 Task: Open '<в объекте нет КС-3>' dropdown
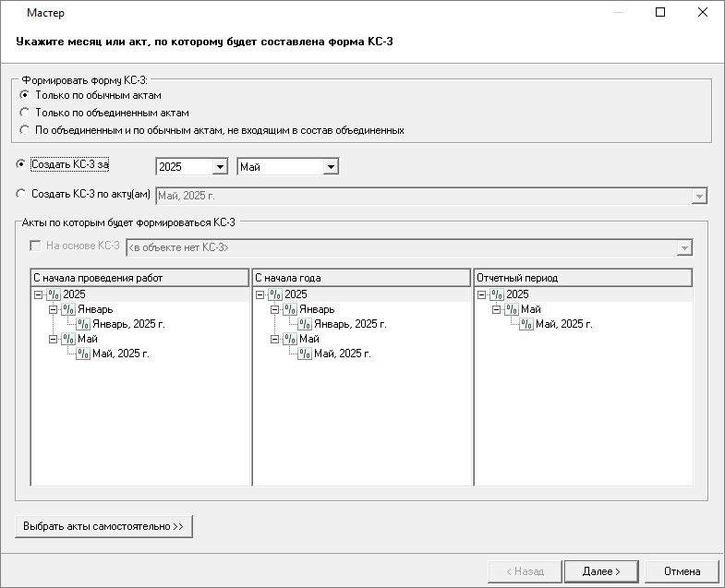point(684,247)
